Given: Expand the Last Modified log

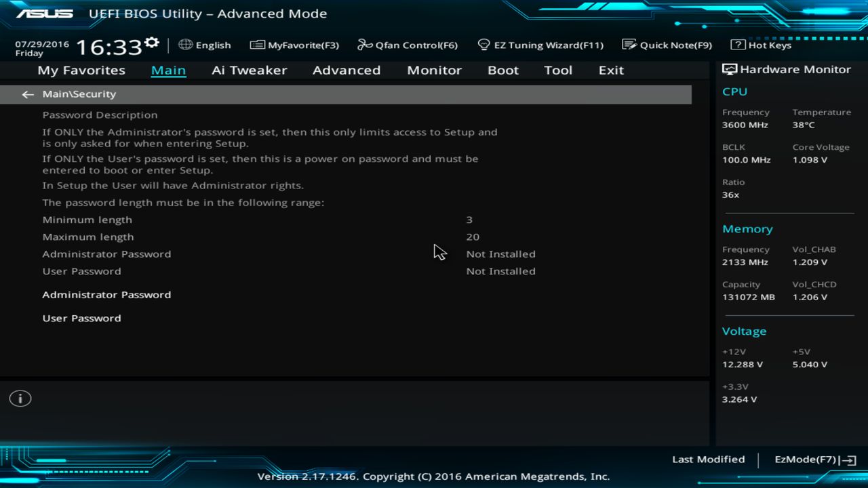Looking at the screenshot, I should click(x=708, y=459).
